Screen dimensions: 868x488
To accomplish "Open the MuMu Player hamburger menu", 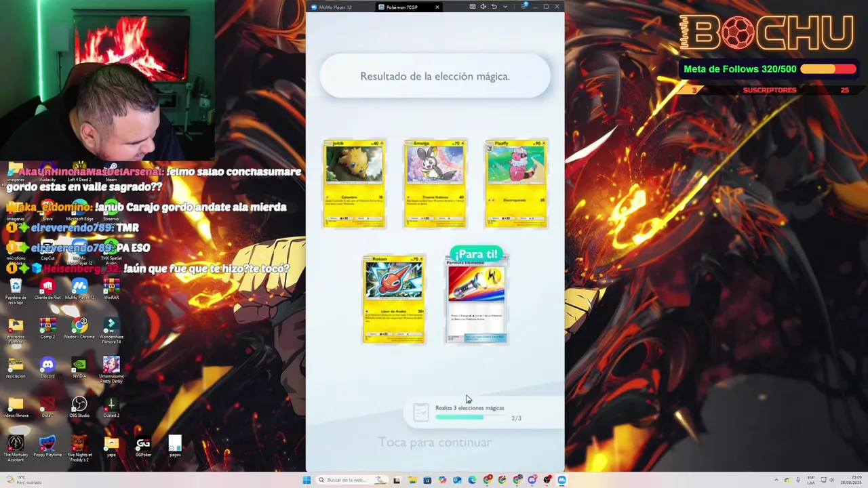I will coord(524,7).
